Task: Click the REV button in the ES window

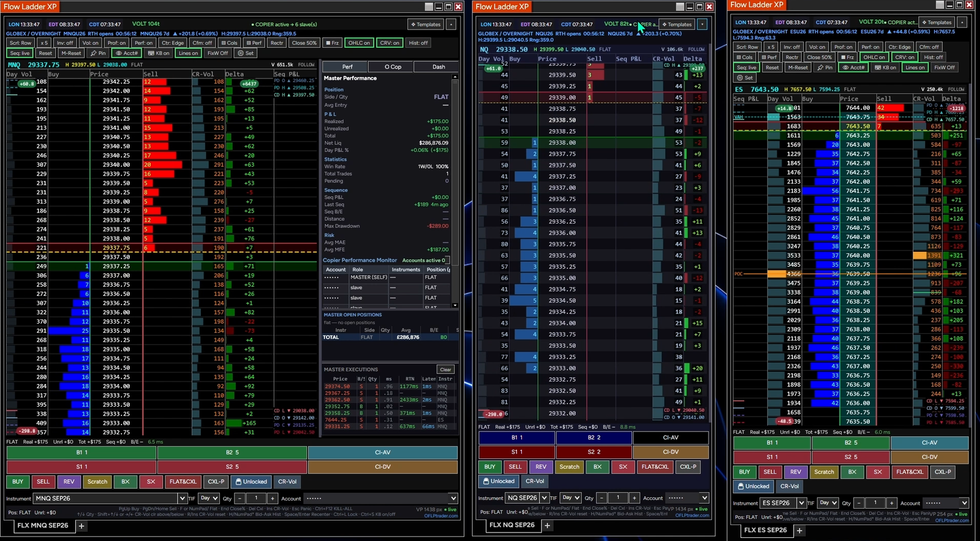Action: (x=795, y=472)
